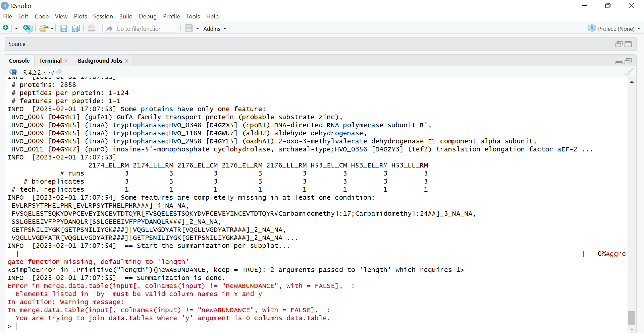Viewport: 644px width, 333px height.
Task: Create a new blank file
Action: click(x=5, y=28)
